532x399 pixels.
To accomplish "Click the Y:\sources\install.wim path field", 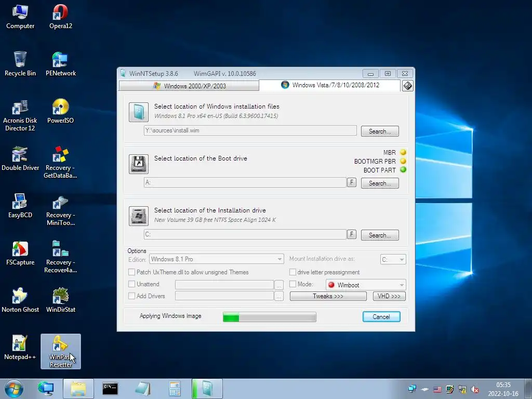I will tap(250, 130).
